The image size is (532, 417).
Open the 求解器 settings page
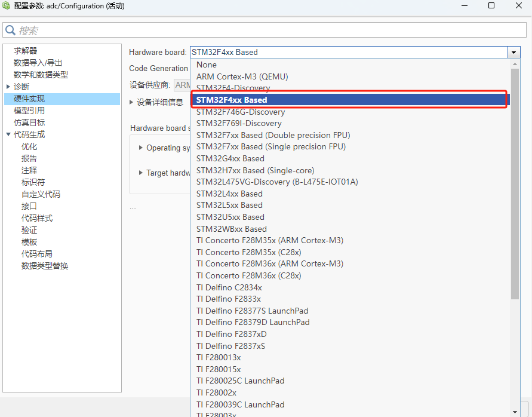click(25, 50)
